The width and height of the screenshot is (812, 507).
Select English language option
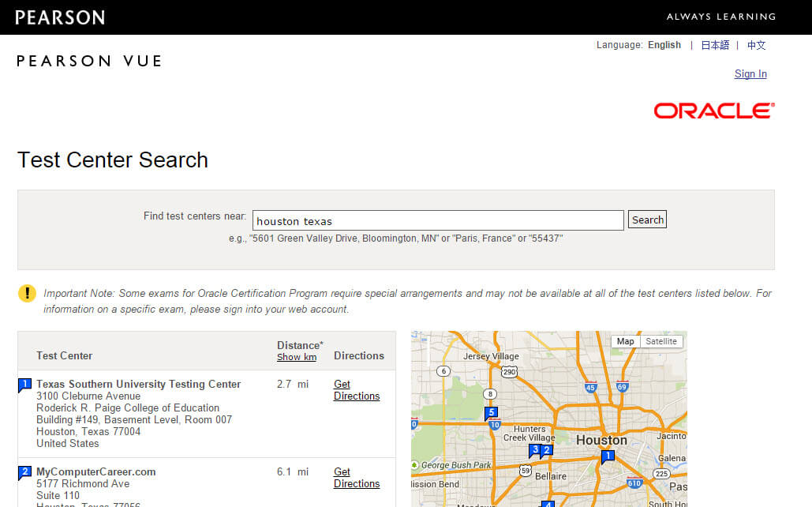point(664,45)
